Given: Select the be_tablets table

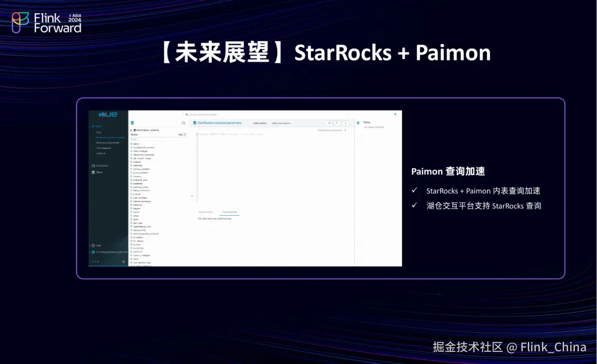Looking at the screenshot, I should click(x=137, y=237).
